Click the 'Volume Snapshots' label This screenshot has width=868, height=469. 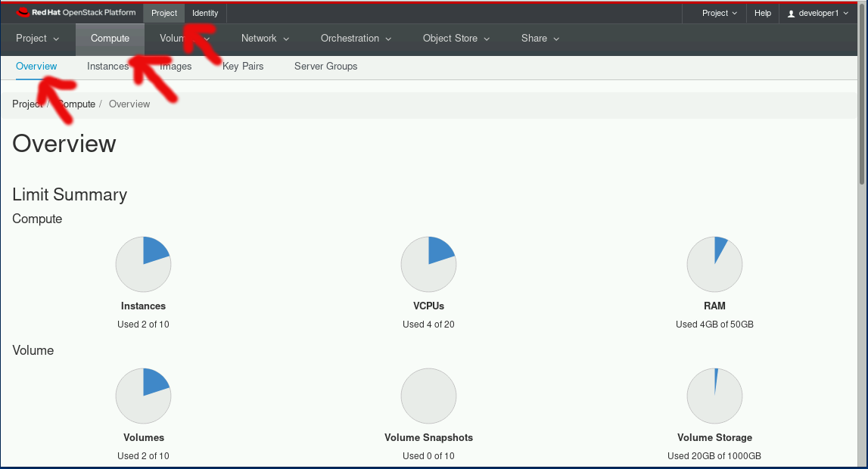(428, 437)
